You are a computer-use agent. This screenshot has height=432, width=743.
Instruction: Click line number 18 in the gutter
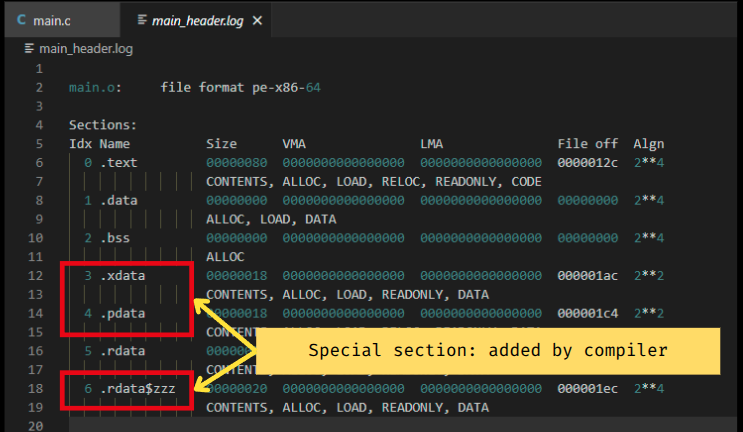(x=38, y=389)
